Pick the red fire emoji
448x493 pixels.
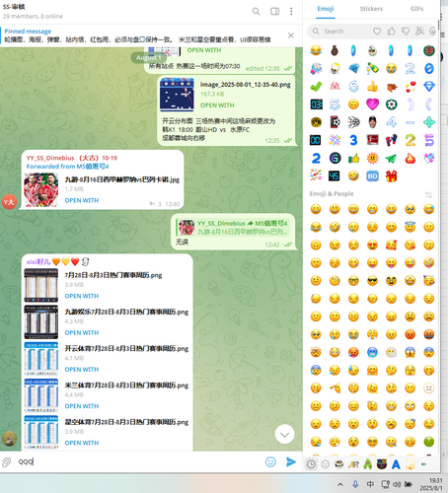(410, 158)
